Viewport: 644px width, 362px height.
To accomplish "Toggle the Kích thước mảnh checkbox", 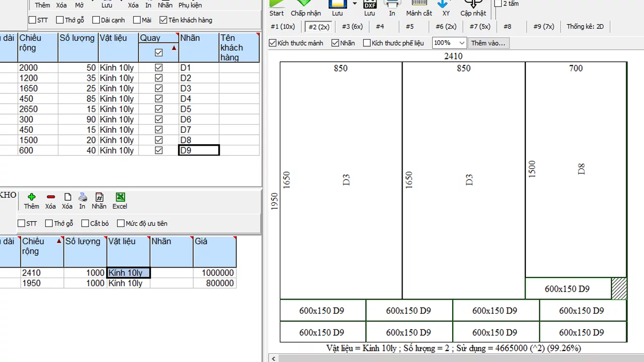I will [273, 43].
